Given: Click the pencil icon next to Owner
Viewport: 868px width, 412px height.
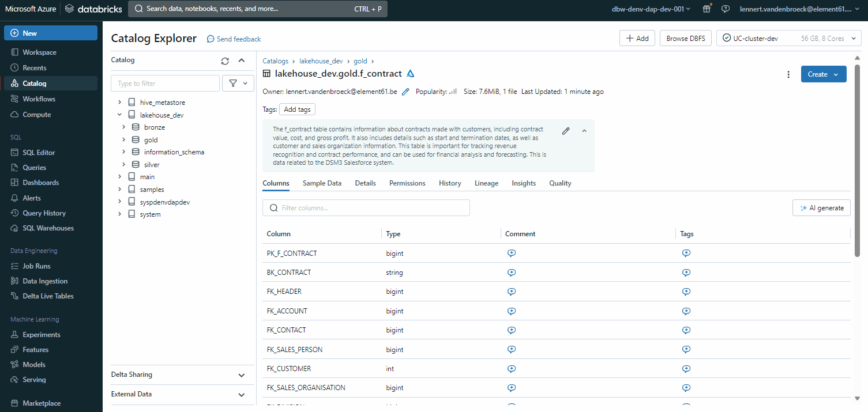Looking at the screenshot, I should (405, 92).
